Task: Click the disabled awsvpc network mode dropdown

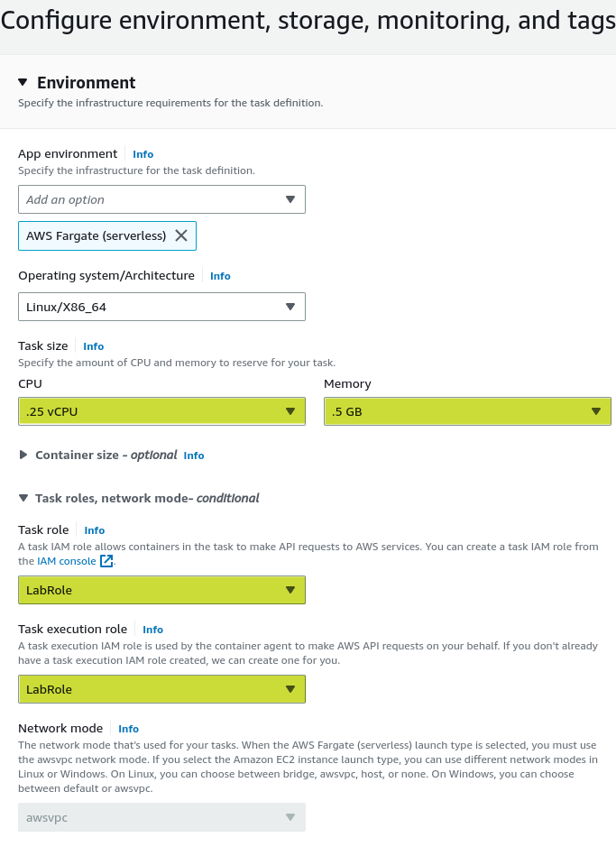Action: pyautogui.click(x=161, y=817)
